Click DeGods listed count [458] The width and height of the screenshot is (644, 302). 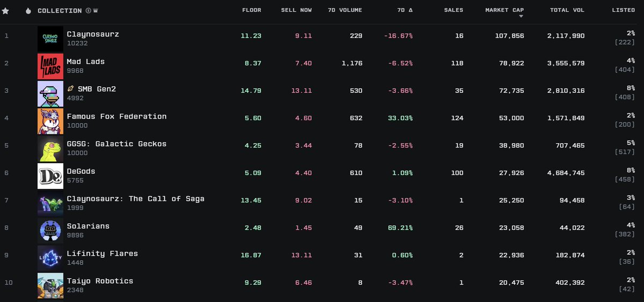point(625,180)
